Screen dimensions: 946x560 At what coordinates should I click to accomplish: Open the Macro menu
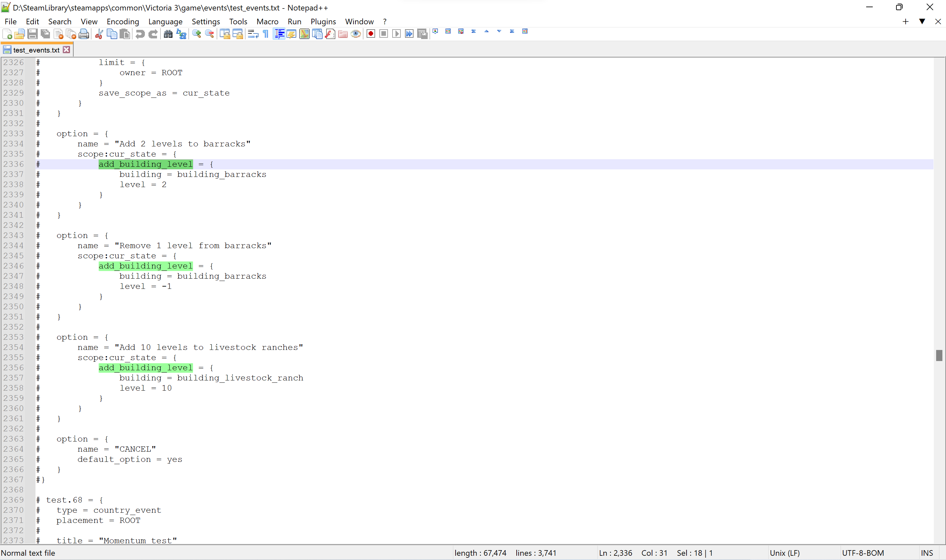click(x=267, y=22)
